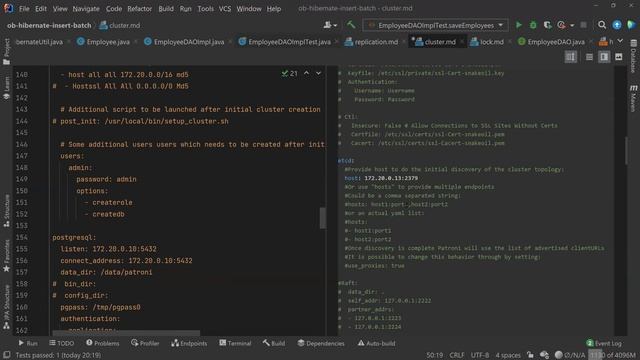Open the Maven tool window
640x360 pixels.
pos(633,98)
